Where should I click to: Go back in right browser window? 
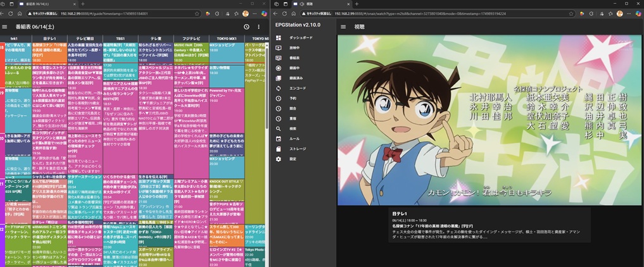point(276,13)
